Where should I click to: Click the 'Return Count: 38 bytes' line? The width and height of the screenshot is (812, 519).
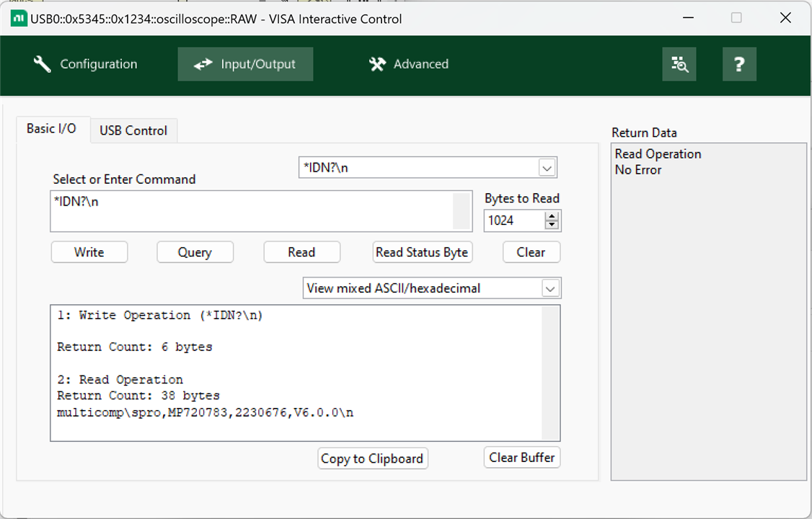[138, 396]
